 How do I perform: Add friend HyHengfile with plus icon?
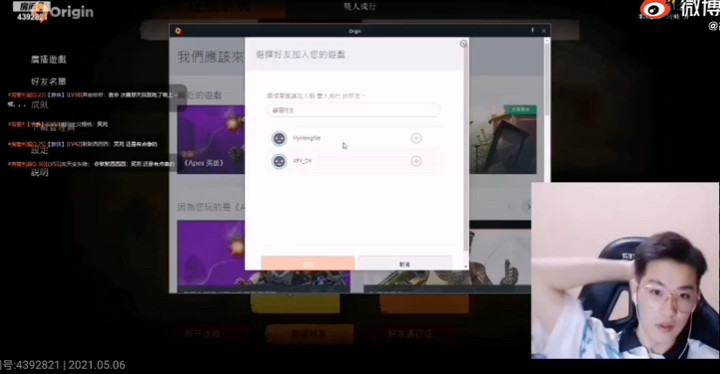pos(416,138)
